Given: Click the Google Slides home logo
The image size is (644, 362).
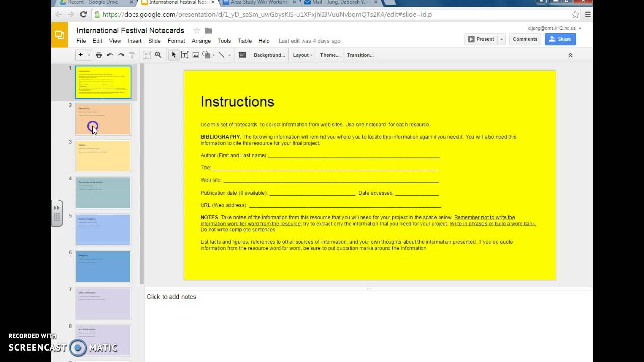Looking at the screenshot, I should click(x=59, y=35).
